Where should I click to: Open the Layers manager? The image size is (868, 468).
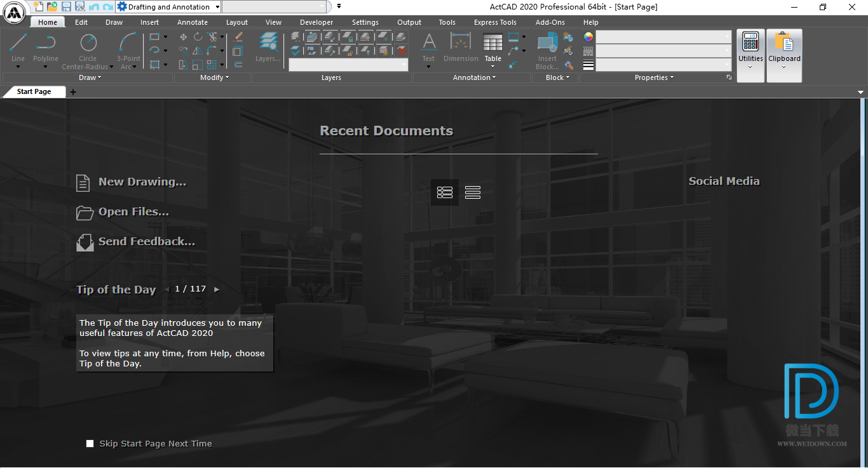(x=268, y=48)
